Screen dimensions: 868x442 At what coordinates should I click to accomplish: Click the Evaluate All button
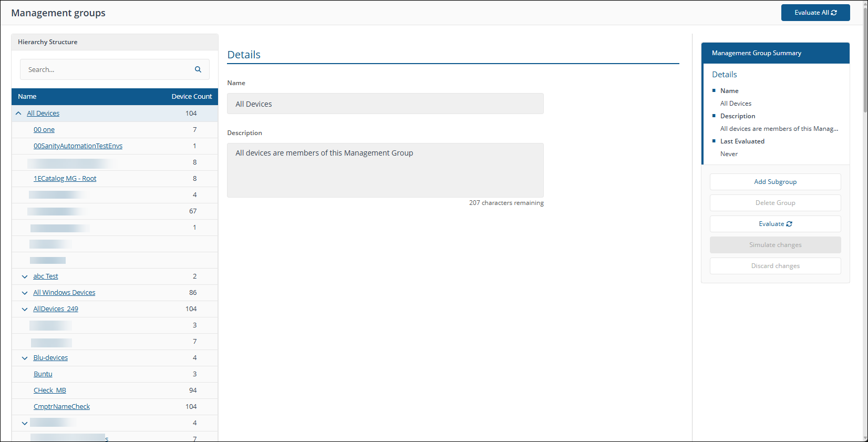click(815, 13)
